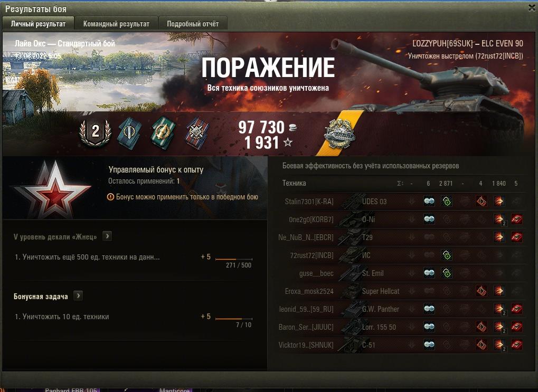Close the battle results window

(532, 8)
